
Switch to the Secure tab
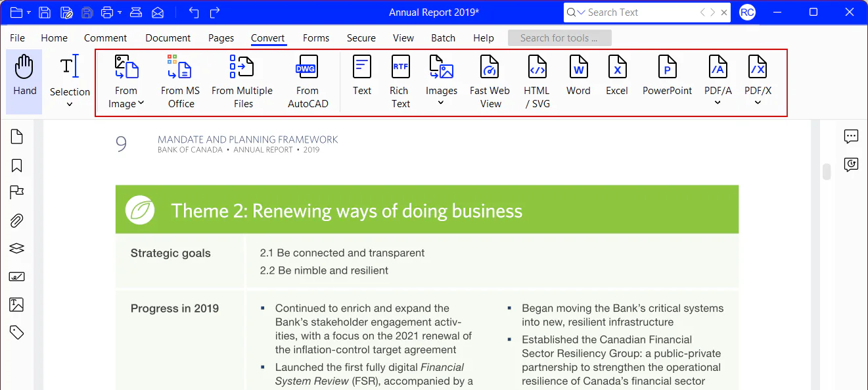[x=361, y=38]
